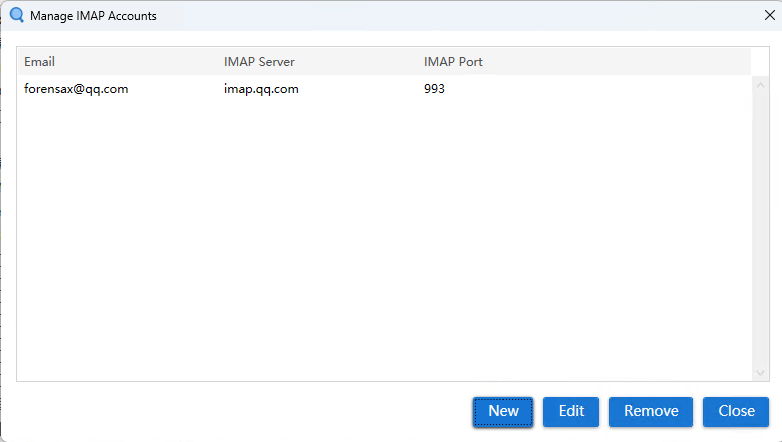
Task: Click the boundary between Email and IMAP Server headers
Action: 217,62
